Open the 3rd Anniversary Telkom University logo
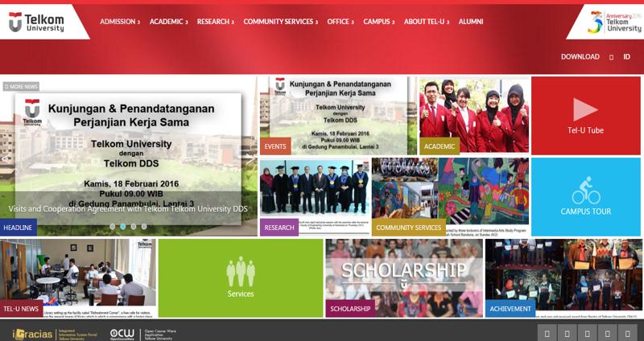Image resolution: width=644 pixels, height=341 pixels. pos(614,23)
